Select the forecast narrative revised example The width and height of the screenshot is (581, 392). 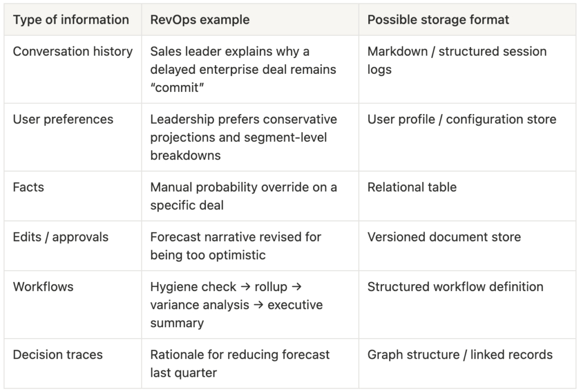(x=235, y=246)
